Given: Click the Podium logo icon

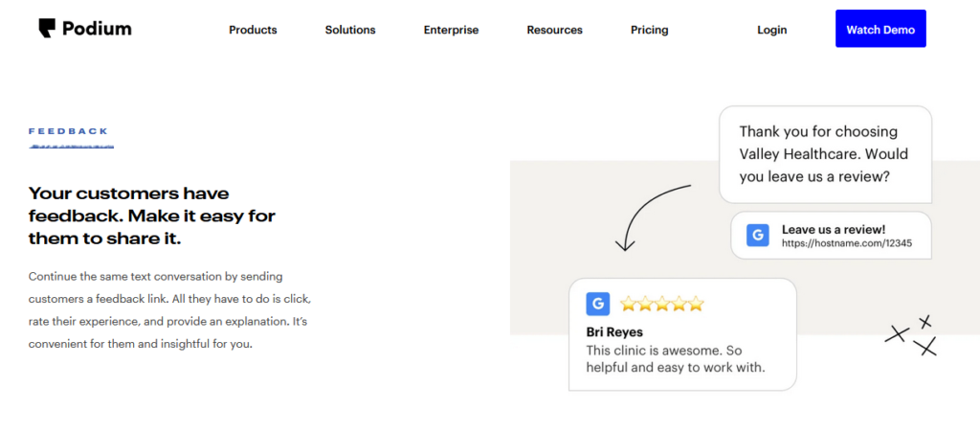Looking at the screenshot, I should (47, 29).
